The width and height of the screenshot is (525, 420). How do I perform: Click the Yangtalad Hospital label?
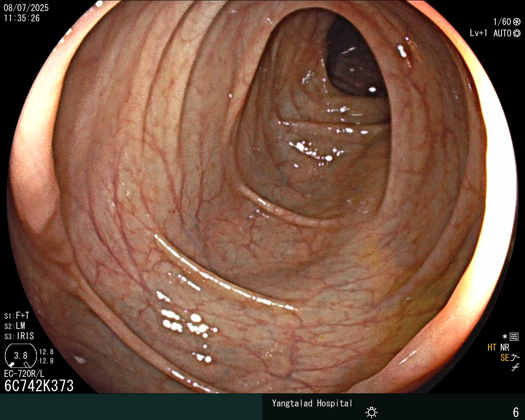[x=312, y=403]
